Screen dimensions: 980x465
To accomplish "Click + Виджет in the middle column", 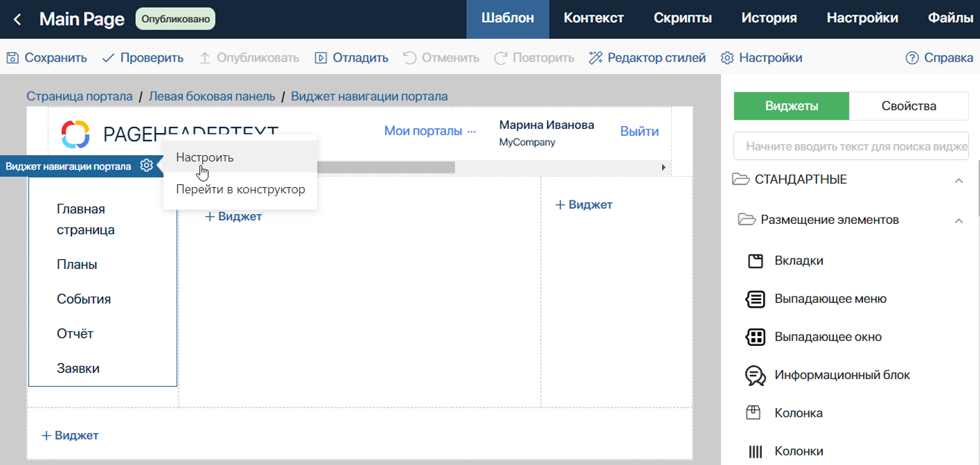I will (x=233, y=216).
